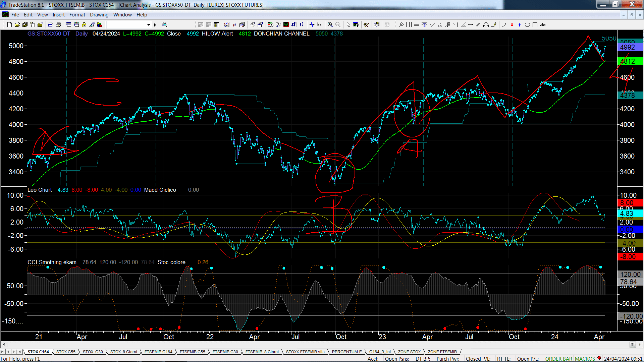The image size is (644, 362).
Task: Click the clock calendar timeframe icon
Action: pos(270,24)
